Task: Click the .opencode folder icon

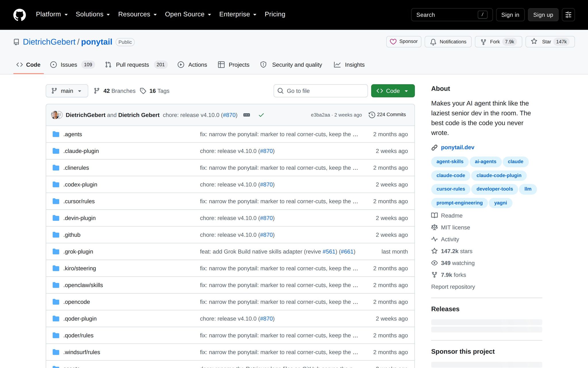Action: coord(56,302)
